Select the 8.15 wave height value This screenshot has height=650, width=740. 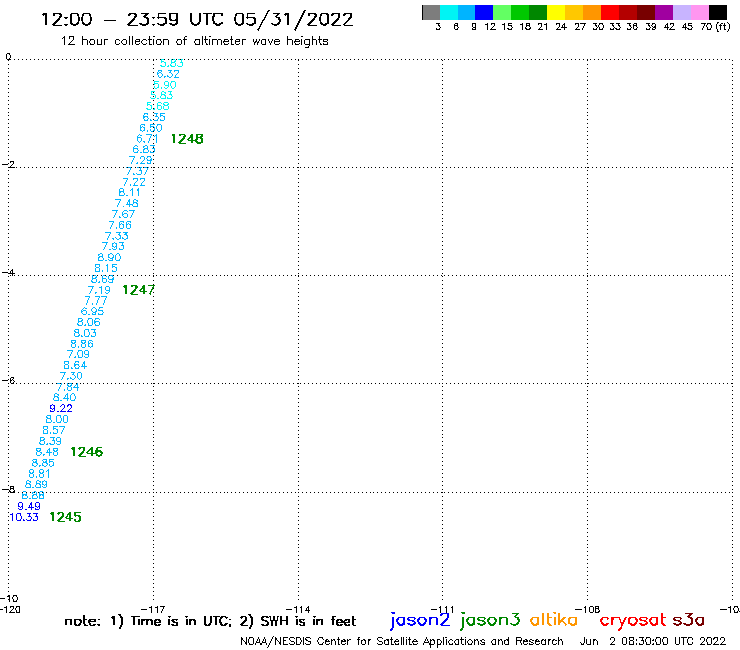(106, 268)
